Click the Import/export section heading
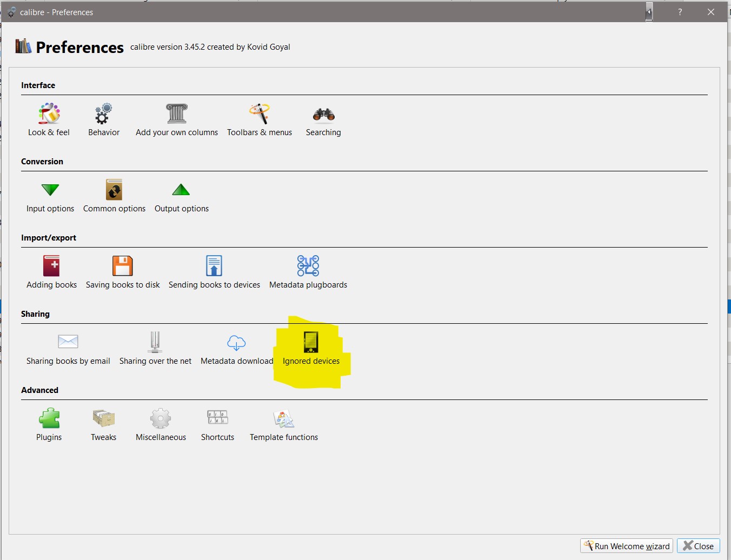The width and height of the screenshot is (731, 560). [x=49, y=238]
